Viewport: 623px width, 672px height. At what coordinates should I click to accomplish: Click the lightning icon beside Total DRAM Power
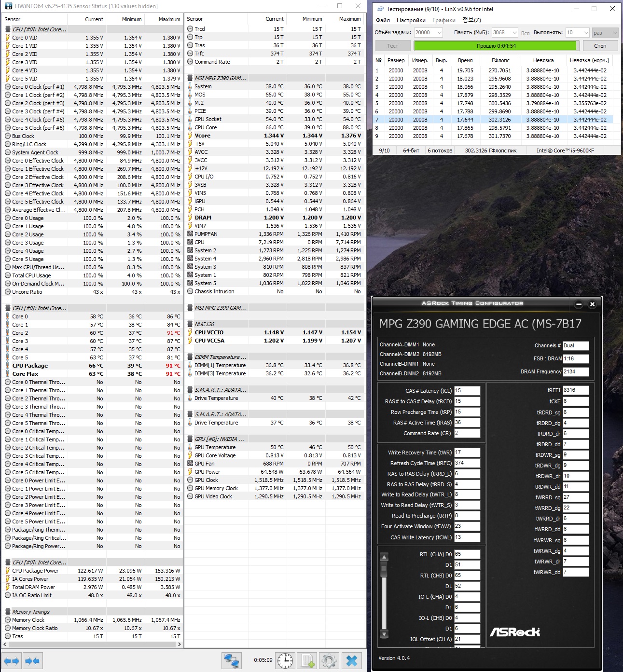point(8,587)
